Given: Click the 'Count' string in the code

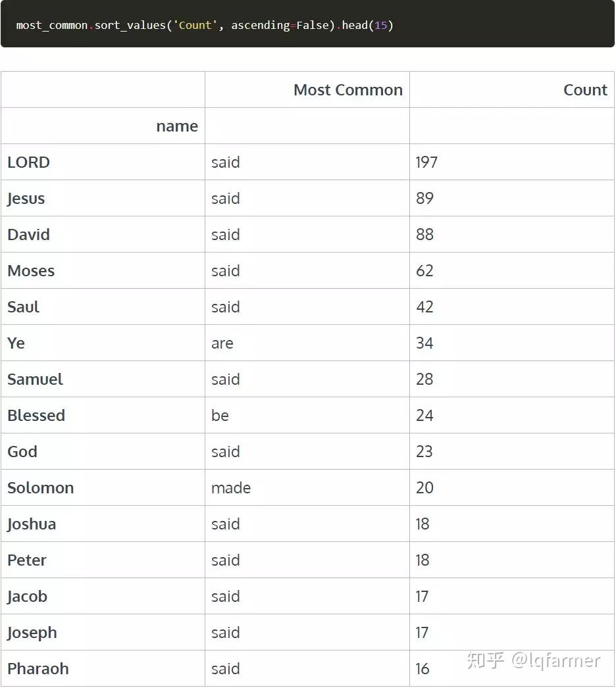Looking at the screenshot, I should click(x=195, y=26).
